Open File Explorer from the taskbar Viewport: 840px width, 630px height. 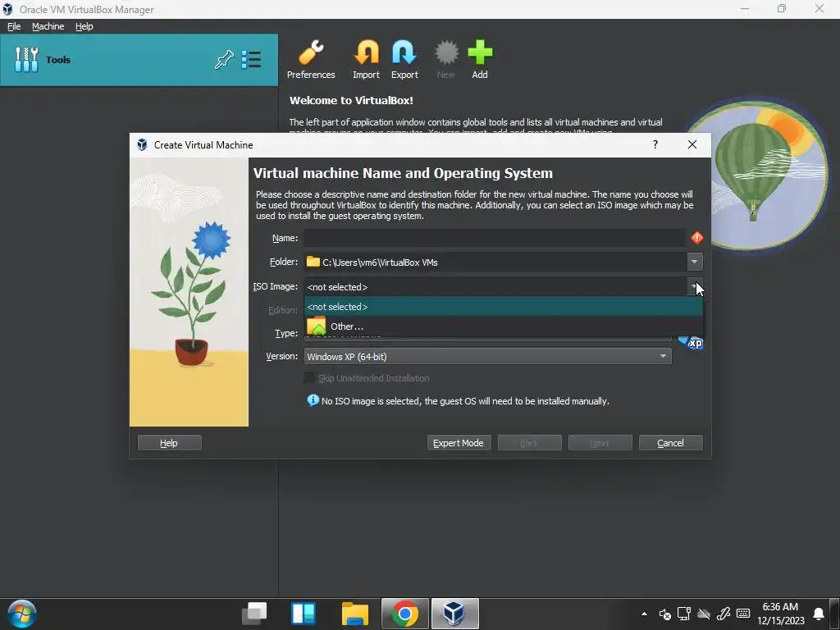point(354,614)
